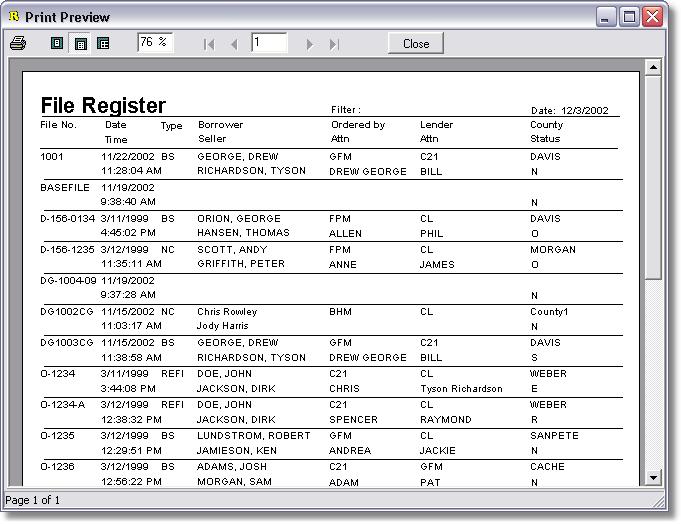Click file number DG1003CG

pyautogui.click(x=66, y=343)
